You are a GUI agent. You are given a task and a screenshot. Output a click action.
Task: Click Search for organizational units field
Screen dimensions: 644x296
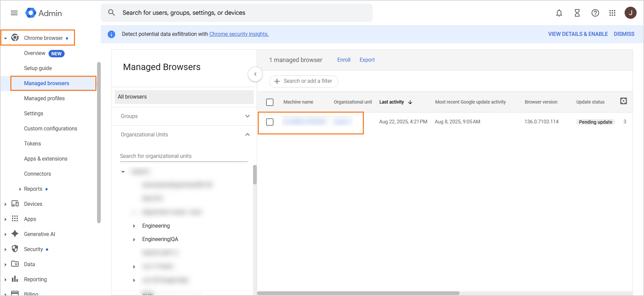[183, 156]
